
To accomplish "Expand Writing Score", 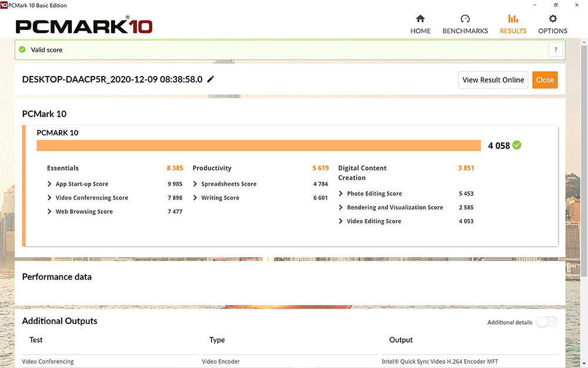I will [x=195, y=198].
